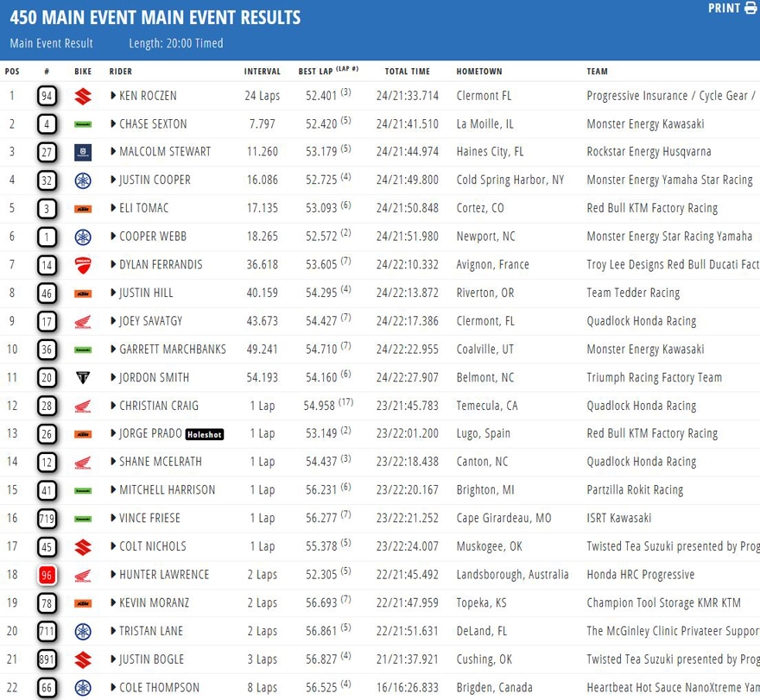Open rider name Justin Hill
Viewport: 760px width, 700px height.
146,293
